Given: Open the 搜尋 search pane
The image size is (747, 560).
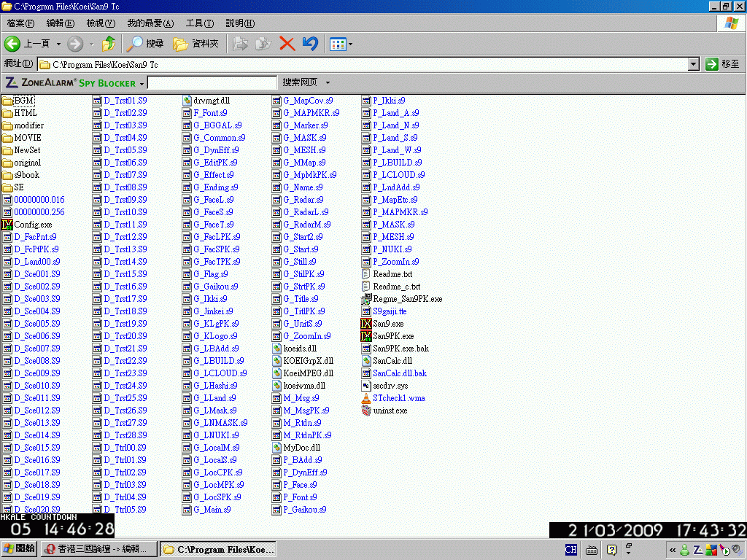Looking at the screenshot, I should pyautogui.click(x=145, y=44).
